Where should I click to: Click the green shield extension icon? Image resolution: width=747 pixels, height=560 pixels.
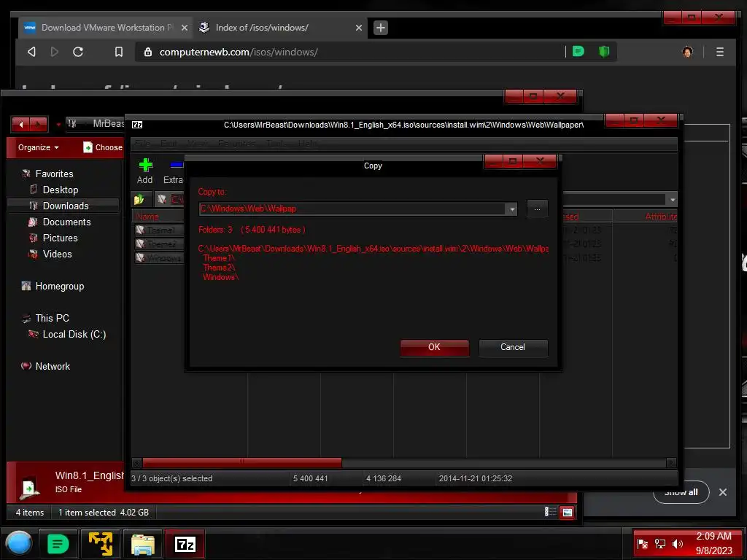(x=604, y=52)
